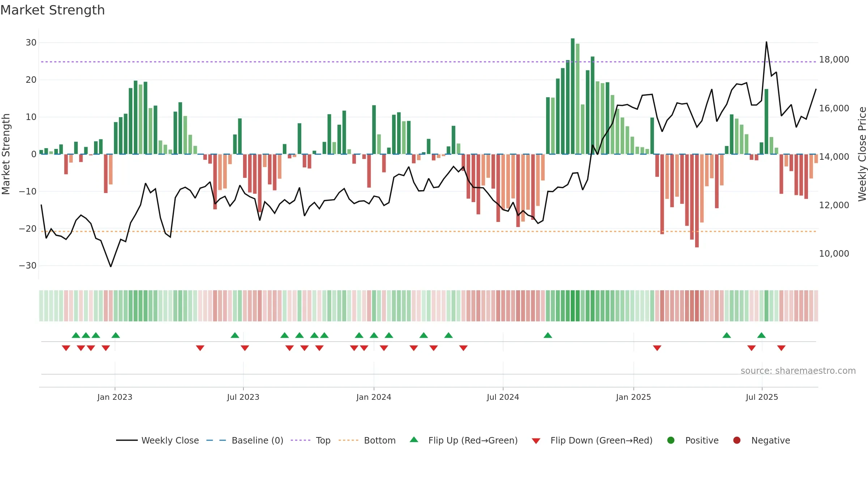Click the red Negative circle legend icon
The height and width of the screenshot is (488, 868).
click(737, 440)
